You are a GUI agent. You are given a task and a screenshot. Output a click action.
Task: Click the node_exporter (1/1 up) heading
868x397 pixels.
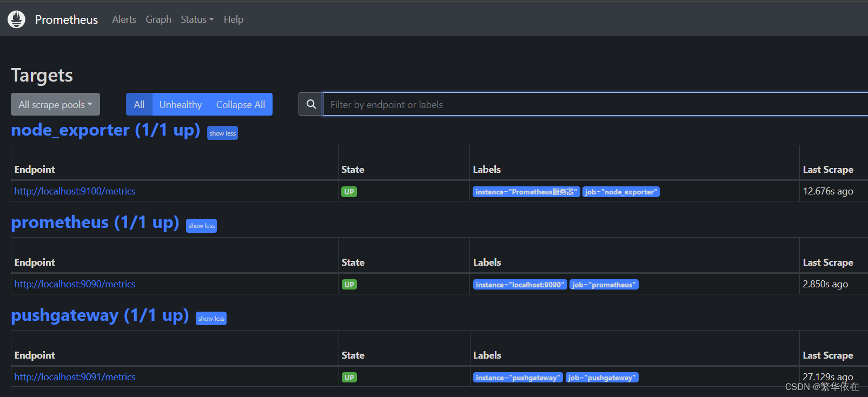click(105, 130)
